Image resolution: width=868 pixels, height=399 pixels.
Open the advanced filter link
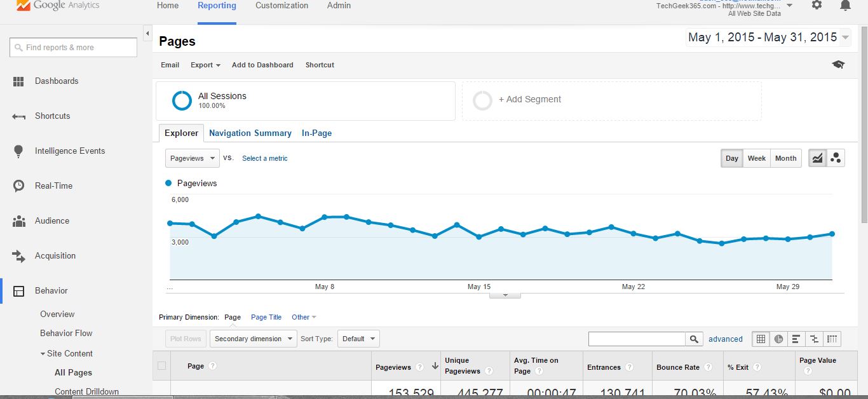pos(725,339)
